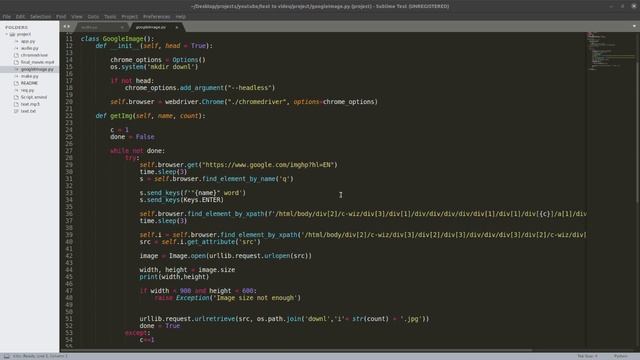The image size is (640, 360).
Task: Click 'os.system' mkdir line
Action: click(x=154, y=67)
